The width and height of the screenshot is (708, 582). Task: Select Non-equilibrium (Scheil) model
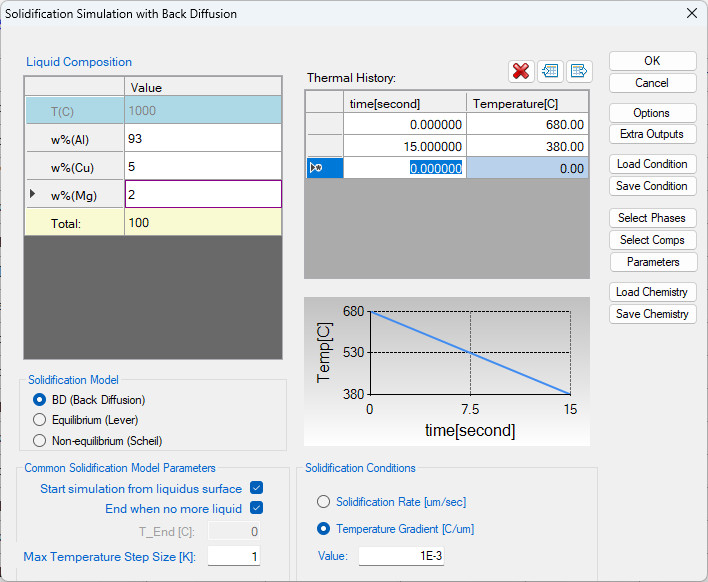coord(40,440)
